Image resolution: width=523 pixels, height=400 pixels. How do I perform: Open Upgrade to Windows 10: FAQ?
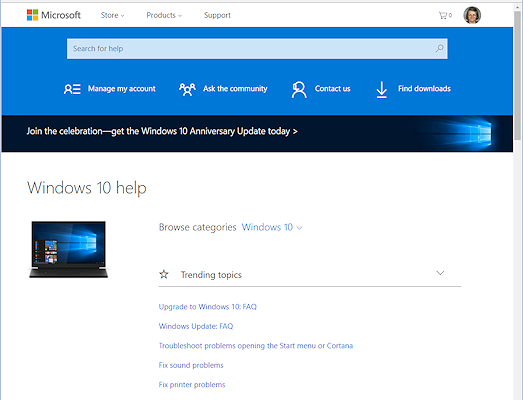(207, 307)
